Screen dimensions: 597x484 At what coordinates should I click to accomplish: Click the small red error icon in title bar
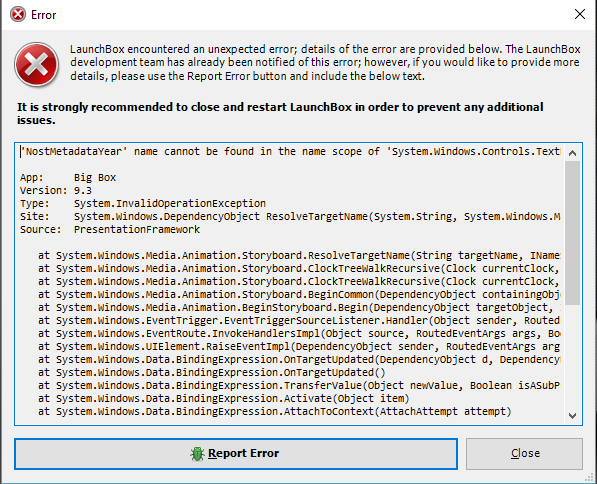[x=18, y=14]
